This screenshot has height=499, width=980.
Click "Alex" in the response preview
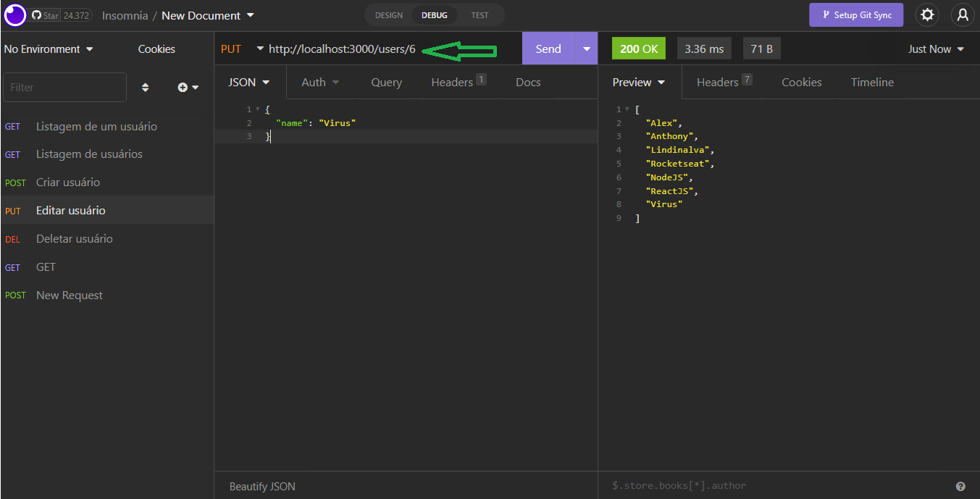(x=662, y=123)
